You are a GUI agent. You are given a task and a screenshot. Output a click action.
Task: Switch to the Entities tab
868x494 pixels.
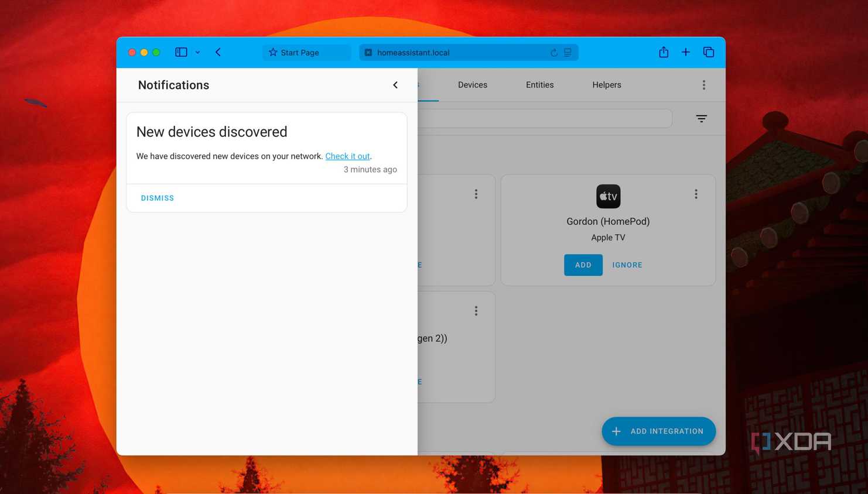(539, 85)
